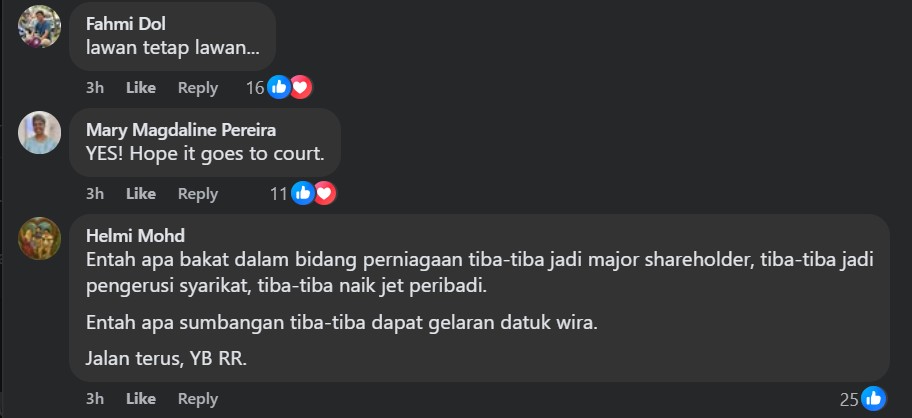Open Mary Magdaline Pereira's profile picture

point(40,133)
